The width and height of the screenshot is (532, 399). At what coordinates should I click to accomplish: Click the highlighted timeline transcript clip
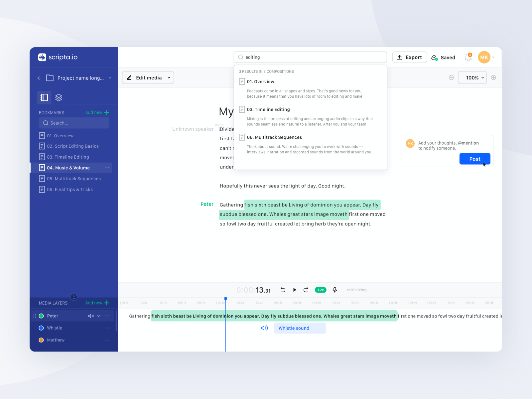click(x=274, y=316)
